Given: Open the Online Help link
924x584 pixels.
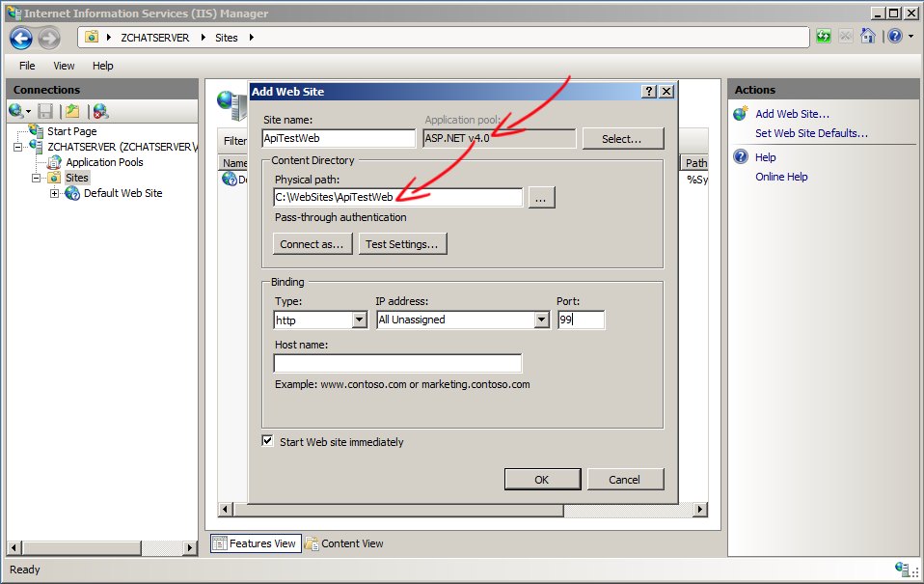Looking at the screenshot, I should (x=781, y=177).
